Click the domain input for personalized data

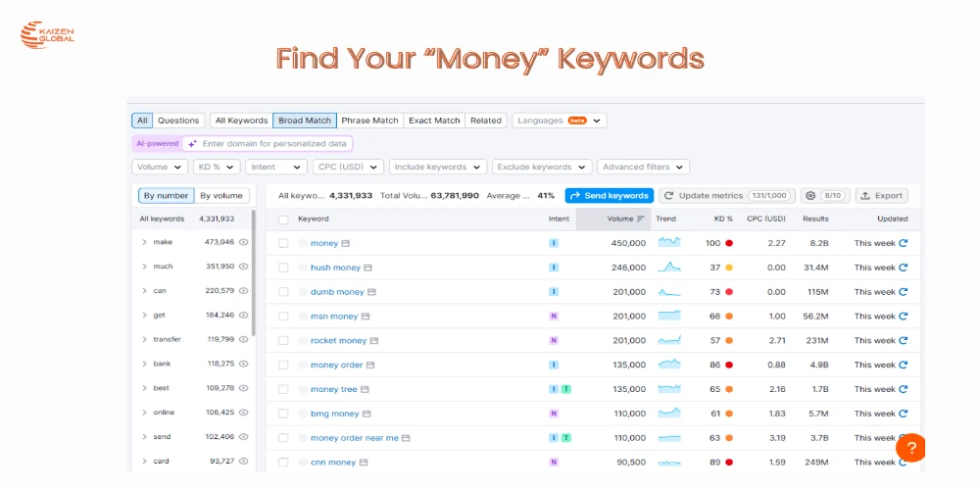tap(269, 144)
